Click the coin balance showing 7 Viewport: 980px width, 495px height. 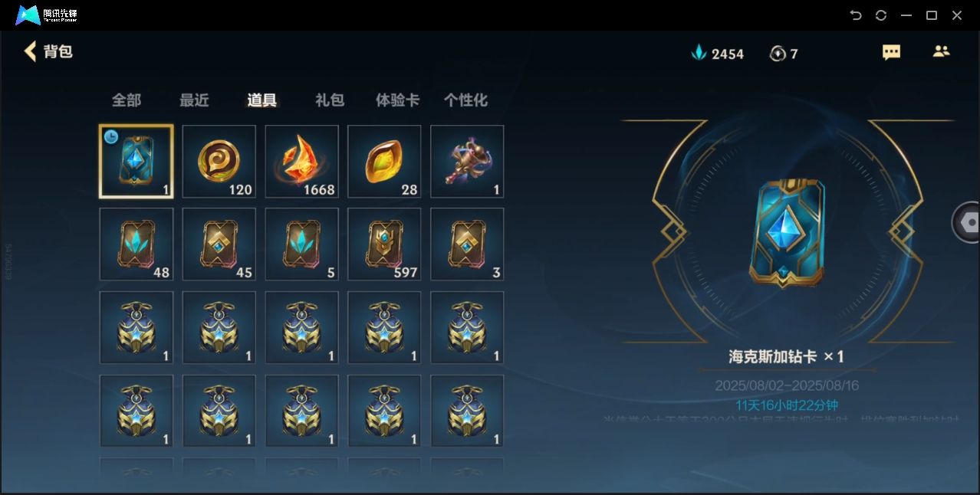coord(784,54)
